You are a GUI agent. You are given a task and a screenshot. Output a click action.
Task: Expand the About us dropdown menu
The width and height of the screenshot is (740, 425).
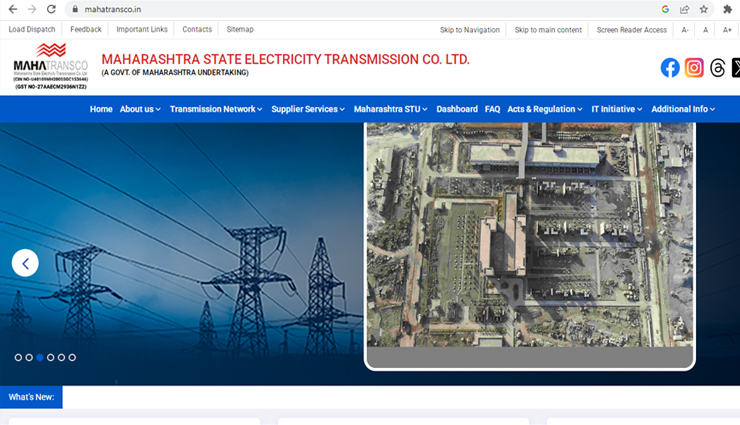click(140, 109)
